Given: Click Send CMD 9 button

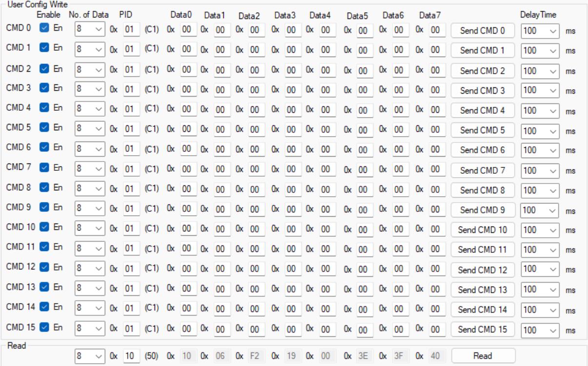Looking at the screenshot, I should (483, 210).
